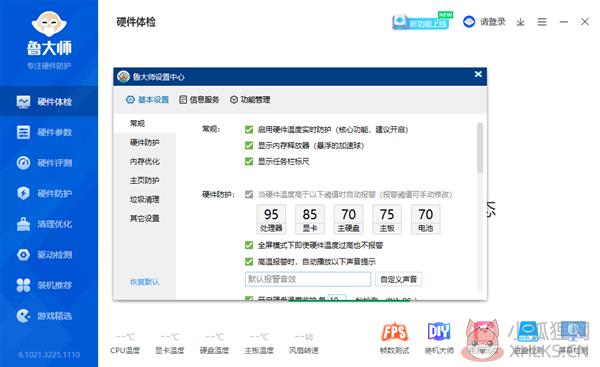Screen dimensions: 600x367
Task: Open 驱动检测 in the left sidebar
Action: coord(49,254)
